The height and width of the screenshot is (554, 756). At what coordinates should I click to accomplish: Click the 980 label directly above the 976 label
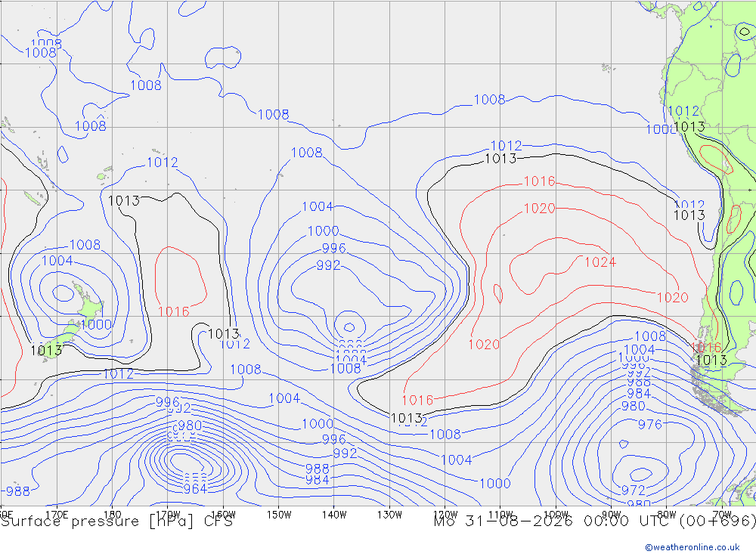[x=633, y=406]
